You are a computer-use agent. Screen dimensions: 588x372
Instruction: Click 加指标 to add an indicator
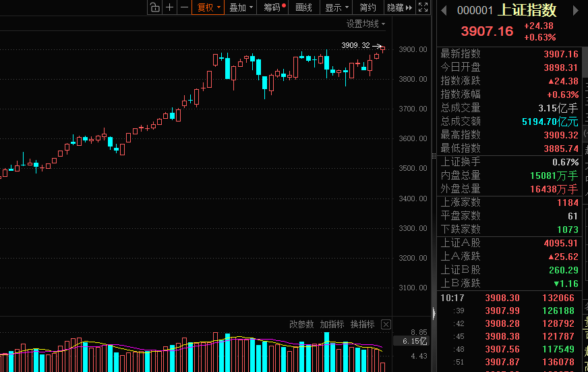click(x=332, y=325)
